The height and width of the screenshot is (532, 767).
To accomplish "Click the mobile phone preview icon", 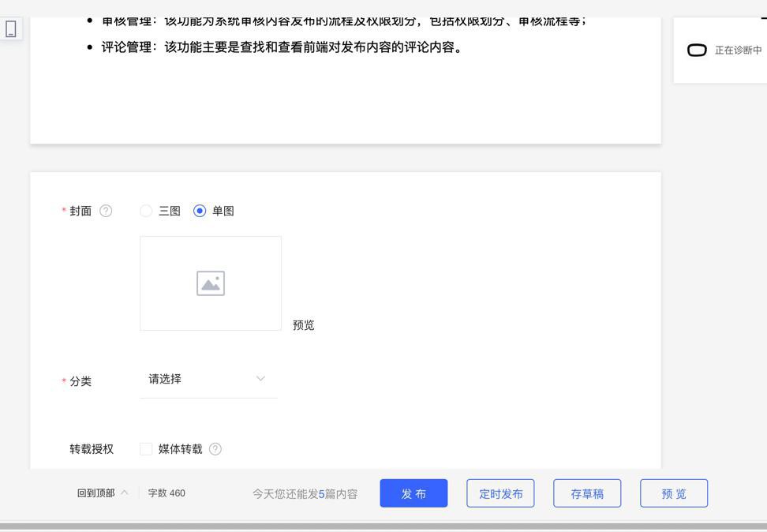I will pos(11,29).
